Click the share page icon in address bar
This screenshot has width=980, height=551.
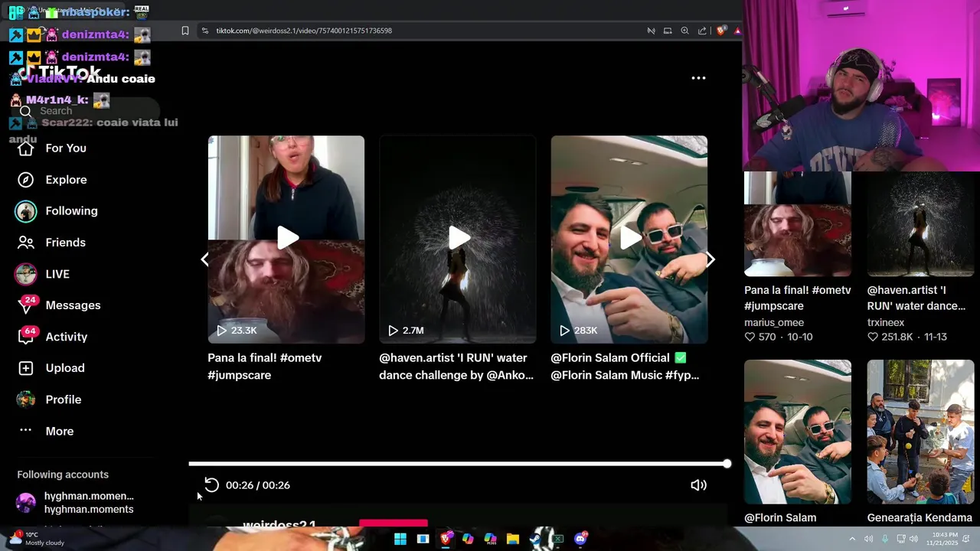702,31
